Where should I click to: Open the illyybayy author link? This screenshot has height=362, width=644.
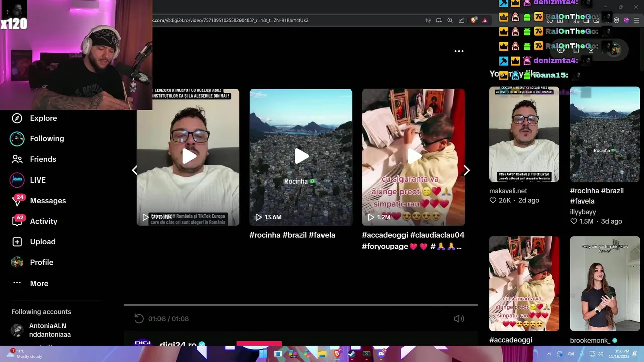583,212
